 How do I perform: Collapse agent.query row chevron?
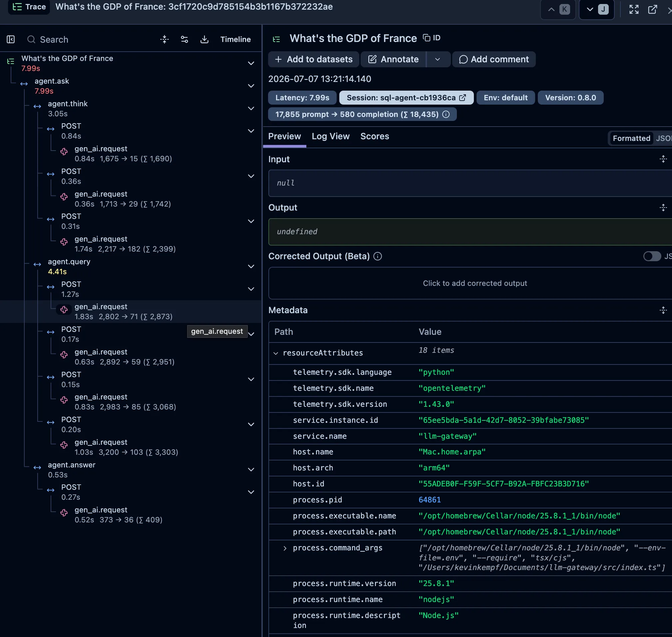251,267
